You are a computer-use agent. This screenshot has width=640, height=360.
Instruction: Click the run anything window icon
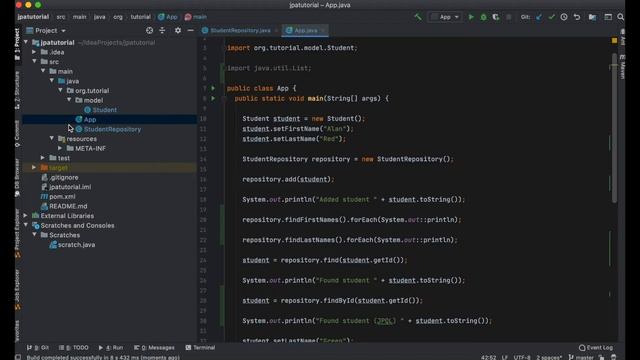608,17
